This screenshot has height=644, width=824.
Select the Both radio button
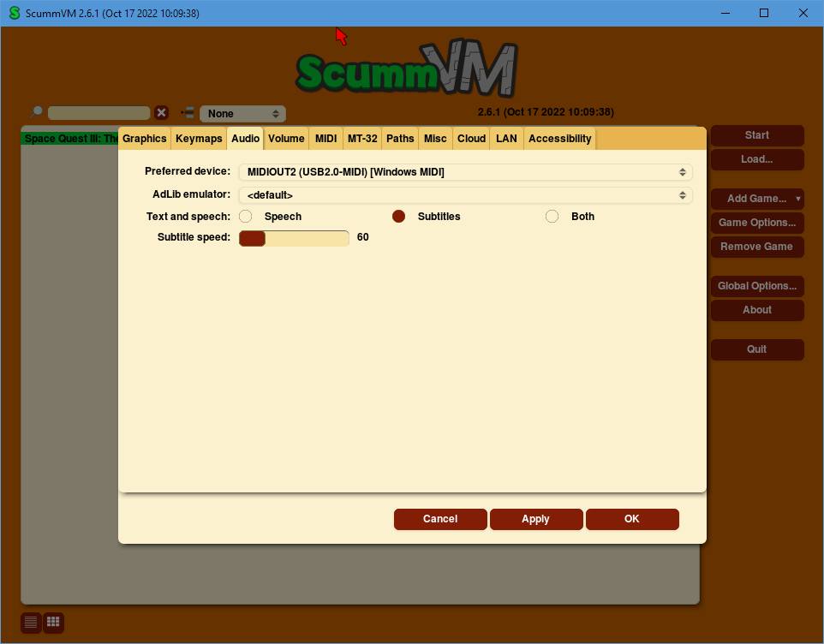tap(552, 217)
